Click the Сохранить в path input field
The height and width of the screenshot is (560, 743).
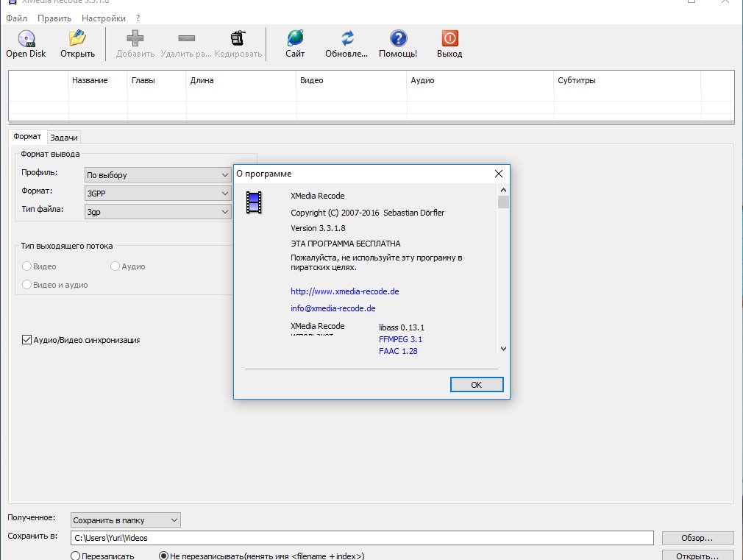pyautogui.click(x=362, y=538)
